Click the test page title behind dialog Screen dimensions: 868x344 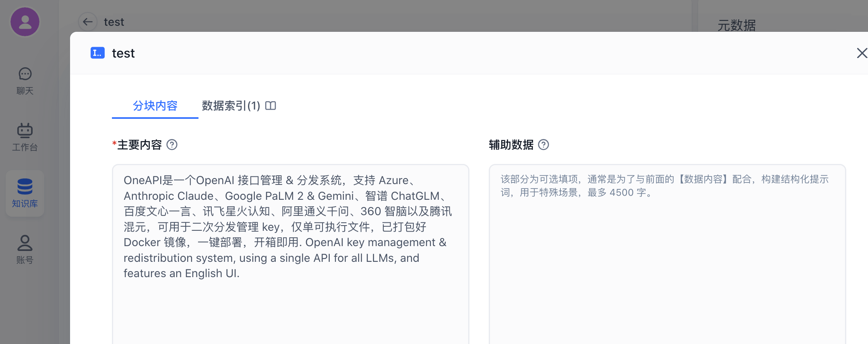[x=114, y=22]
